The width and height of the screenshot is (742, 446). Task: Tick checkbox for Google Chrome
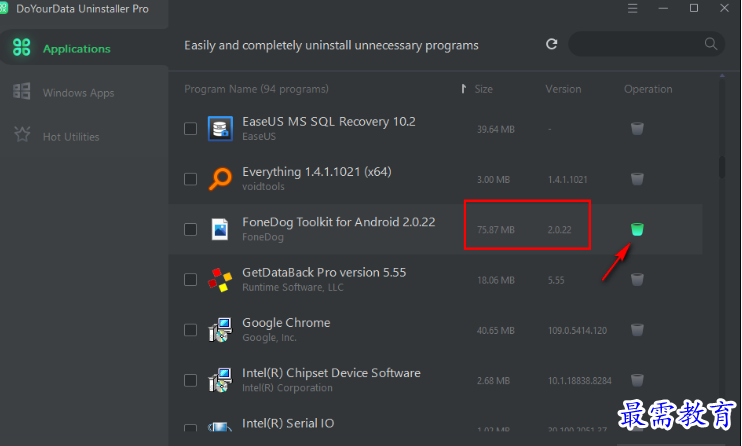coord(190,330)
